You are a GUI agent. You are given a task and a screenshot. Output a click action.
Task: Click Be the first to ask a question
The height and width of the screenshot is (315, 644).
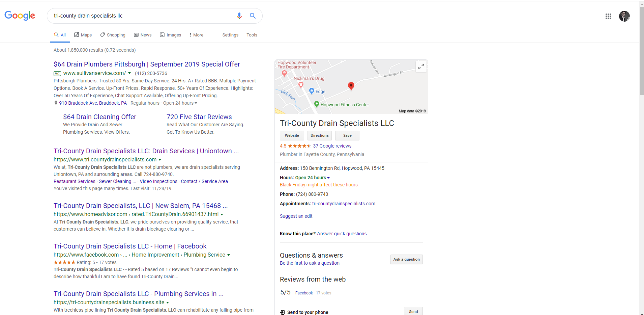pyautogui.click(x=310, y=263)
